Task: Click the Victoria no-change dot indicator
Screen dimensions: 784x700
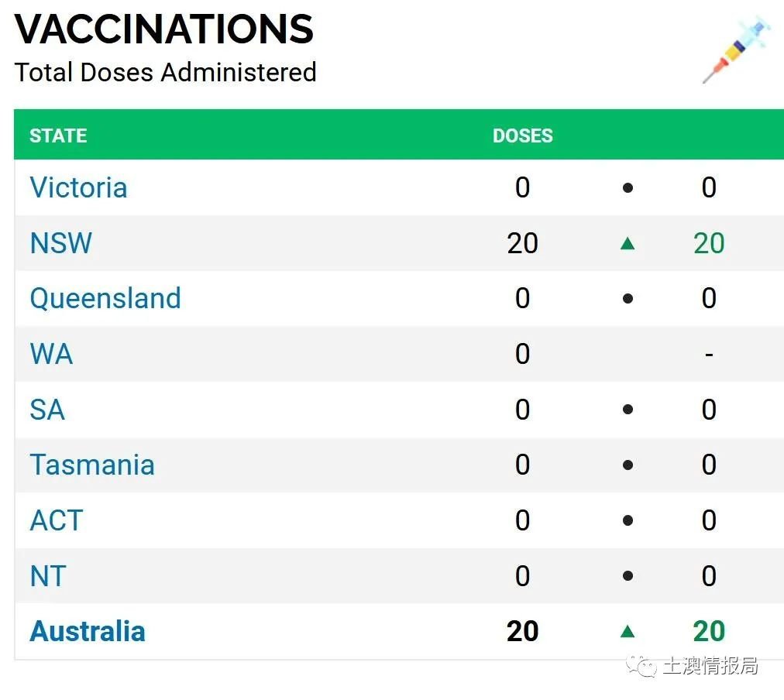Action: click(x=628, y=188)
